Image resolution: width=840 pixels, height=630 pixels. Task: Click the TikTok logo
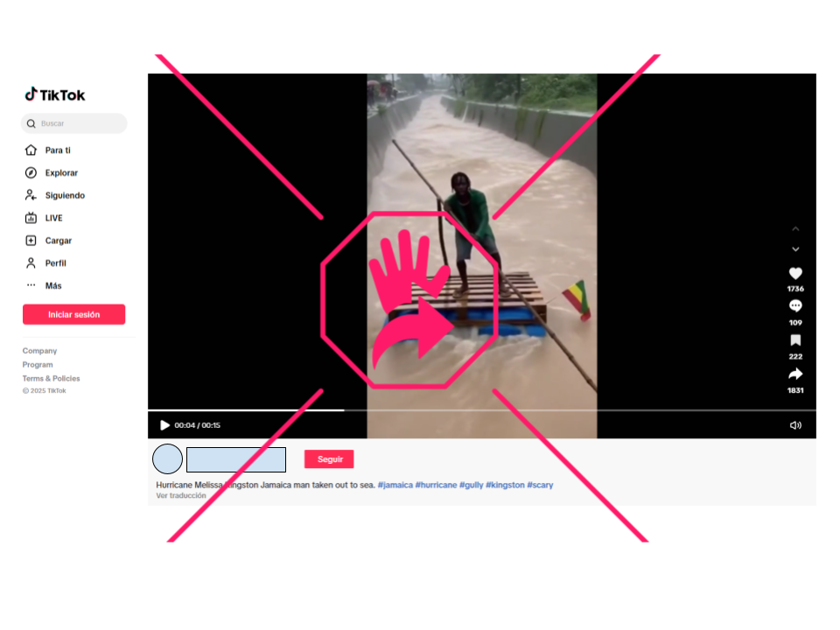point(54,94)
